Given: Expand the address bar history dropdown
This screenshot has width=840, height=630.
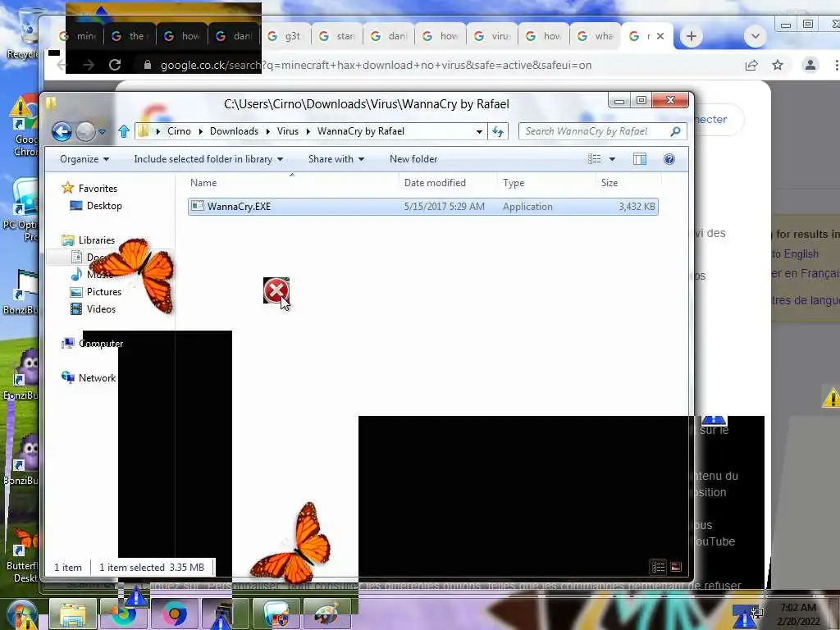Looking at the screenshot, I should (479, 132).
